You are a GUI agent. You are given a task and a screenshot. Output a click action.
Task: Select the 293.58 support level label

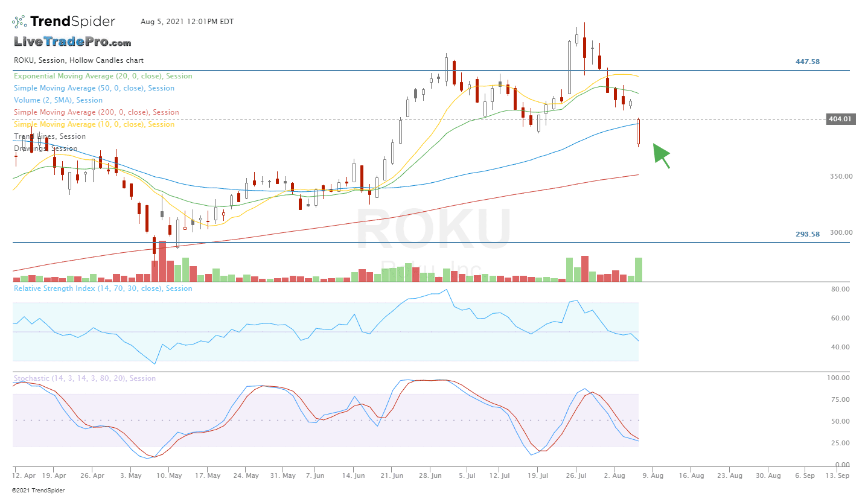click(808, 234)
